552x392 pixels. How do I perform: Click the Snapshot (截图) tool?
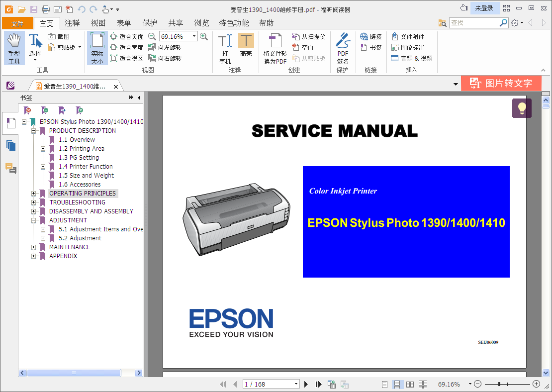pyautogui.click(x=59, y=36)
